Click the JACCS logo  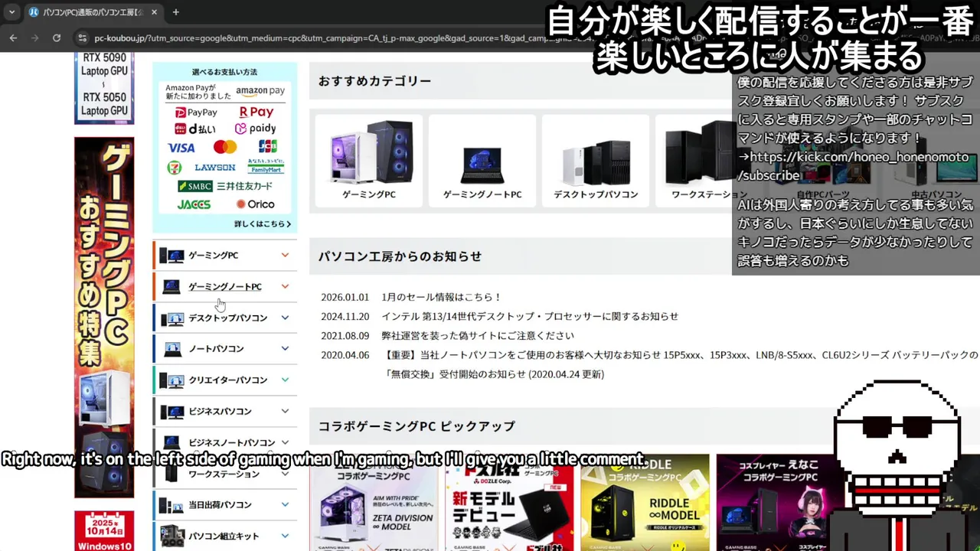pos(194,204)
